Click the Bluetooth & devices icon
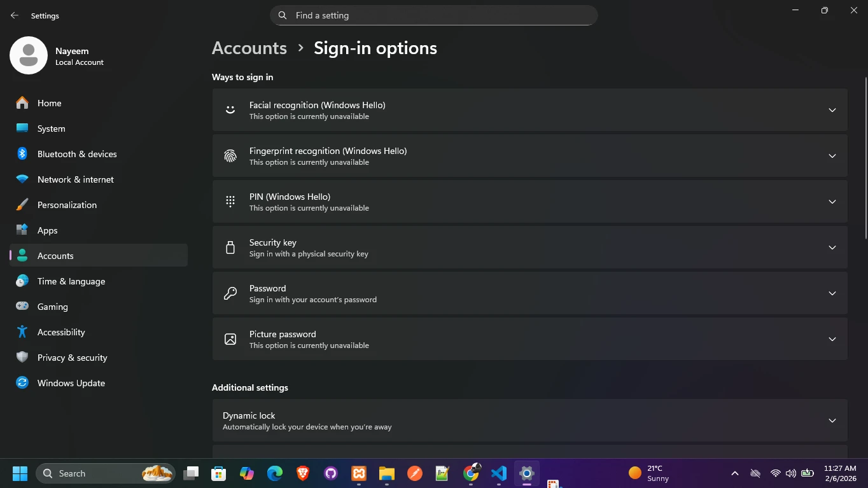Screen dimensions: 868x488 click(x=22, y=154)
